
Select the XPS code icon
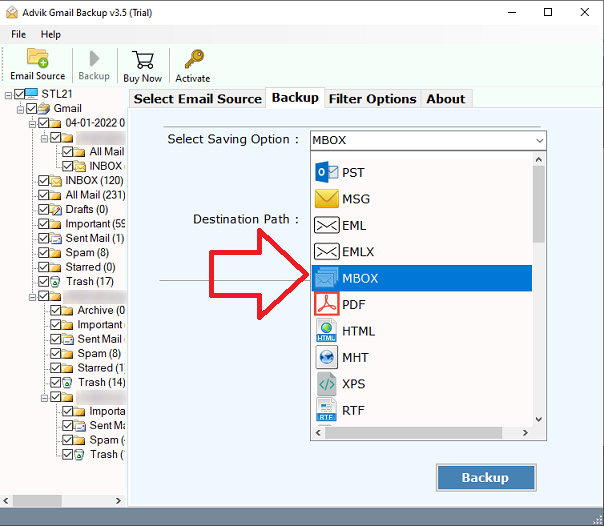point(326,384)
